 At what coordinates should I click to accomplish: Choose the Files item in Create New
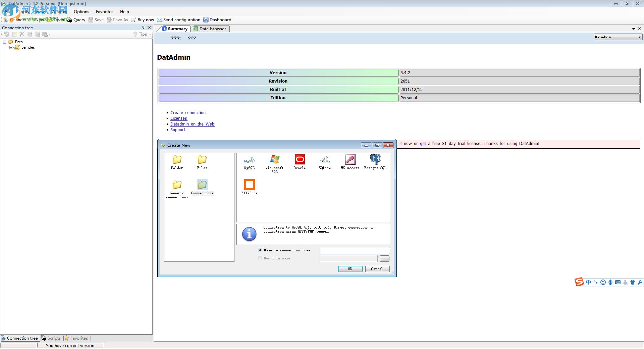coord(202,162)
